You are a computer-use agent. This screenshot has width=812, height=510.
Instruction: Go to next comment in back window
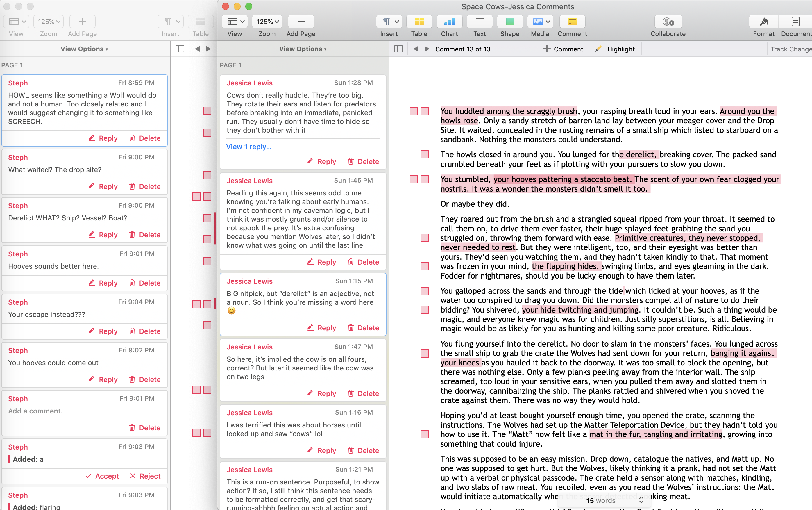pos(208,49)
